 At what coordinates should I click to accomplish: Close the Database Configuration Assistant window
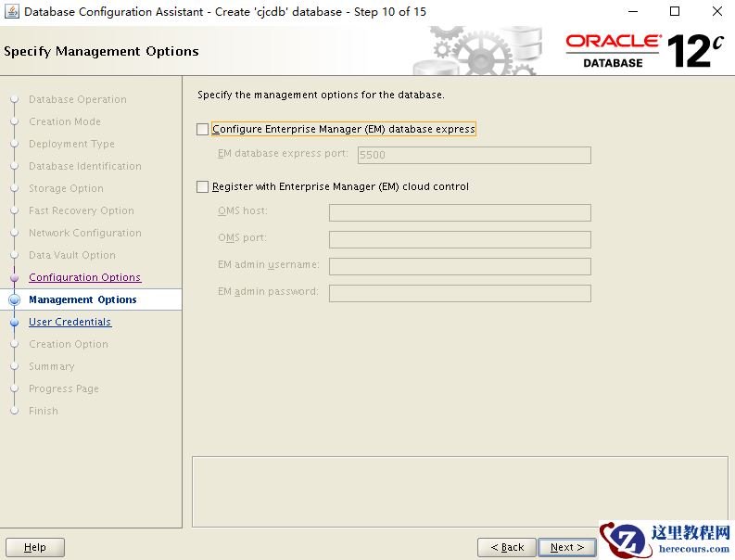click(x=717, y=11)
